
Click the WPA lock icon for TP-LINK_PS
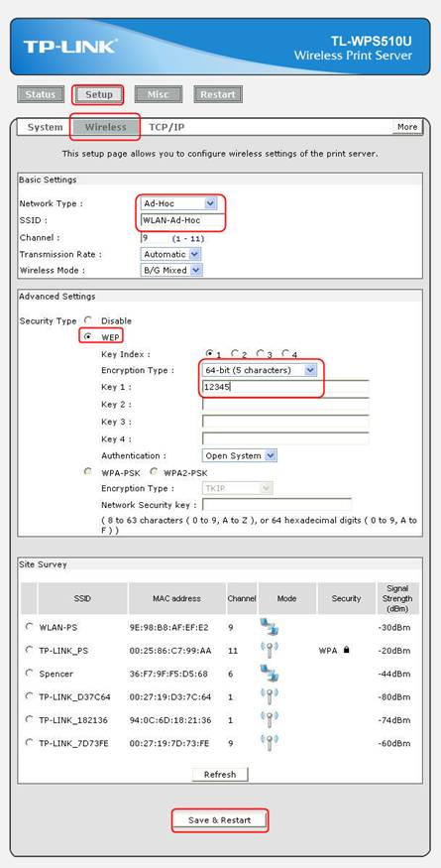(346, 651)
